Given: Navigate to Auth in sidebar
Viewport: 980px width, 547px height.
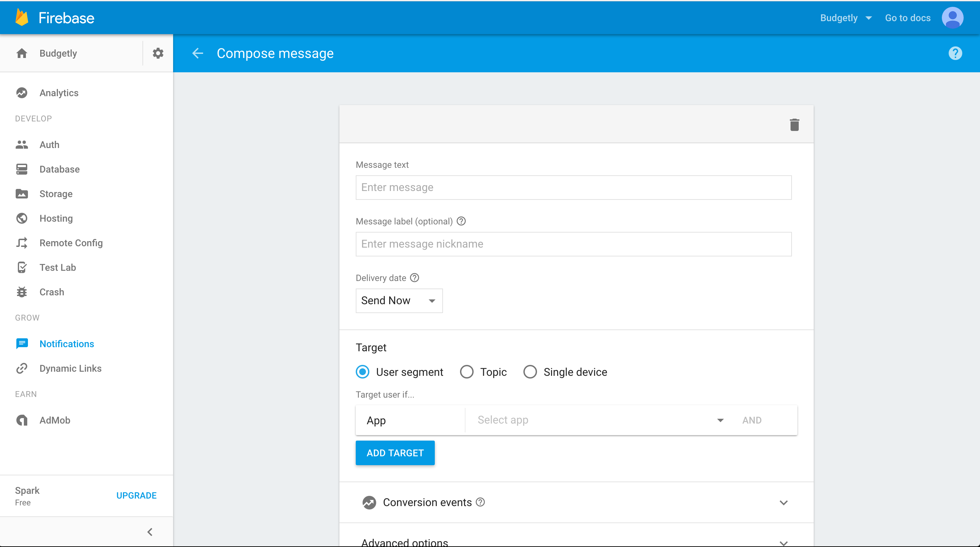Looking at the screenshot, I should point(49,145).
